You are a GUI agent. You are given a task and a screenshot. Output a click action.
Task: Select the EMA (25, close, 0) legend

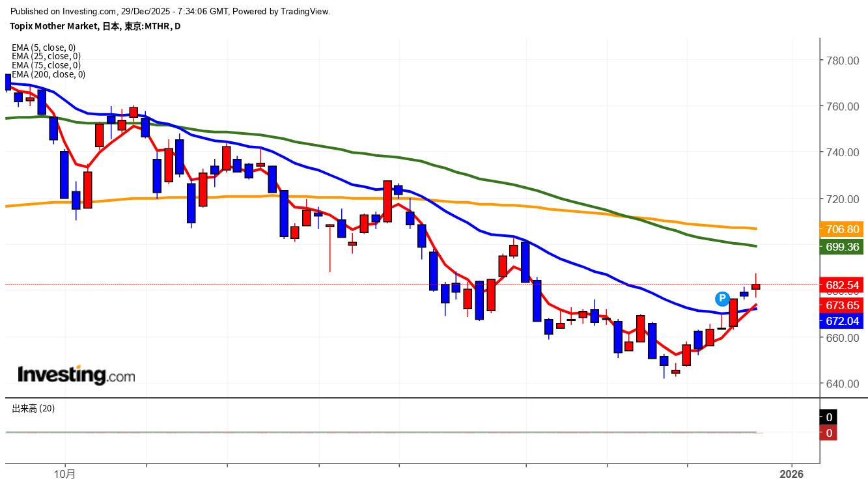[x=46, y=57]
